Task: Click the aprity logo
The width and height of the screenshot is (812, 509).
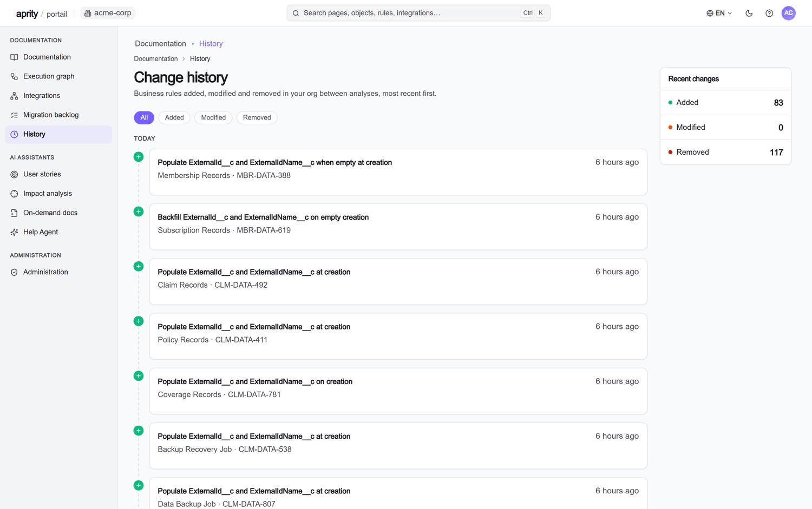Action: pyautogui.click(x=27, y=14)
